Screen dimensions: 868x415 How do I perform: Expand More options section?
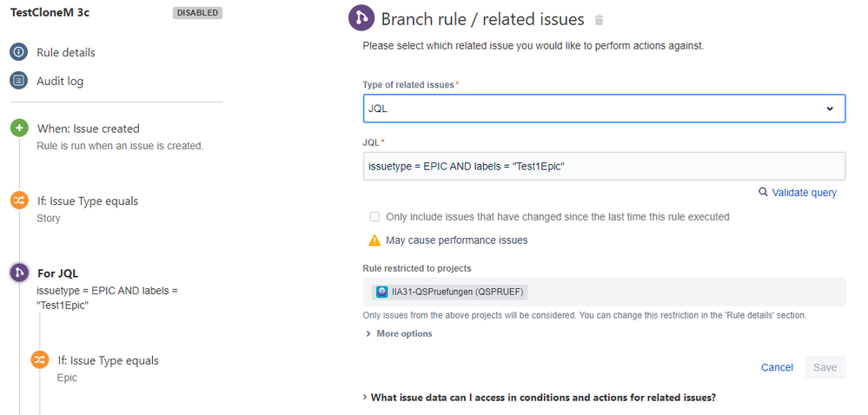(398, 333)
